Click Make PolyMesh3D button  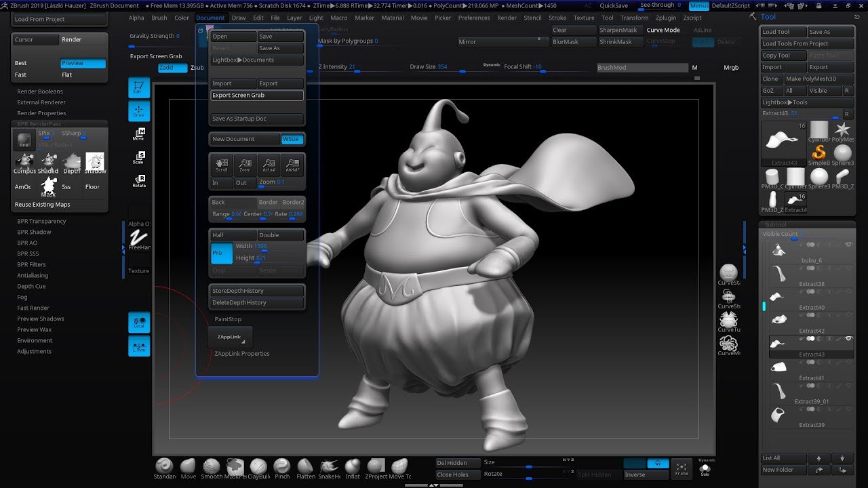818,79
